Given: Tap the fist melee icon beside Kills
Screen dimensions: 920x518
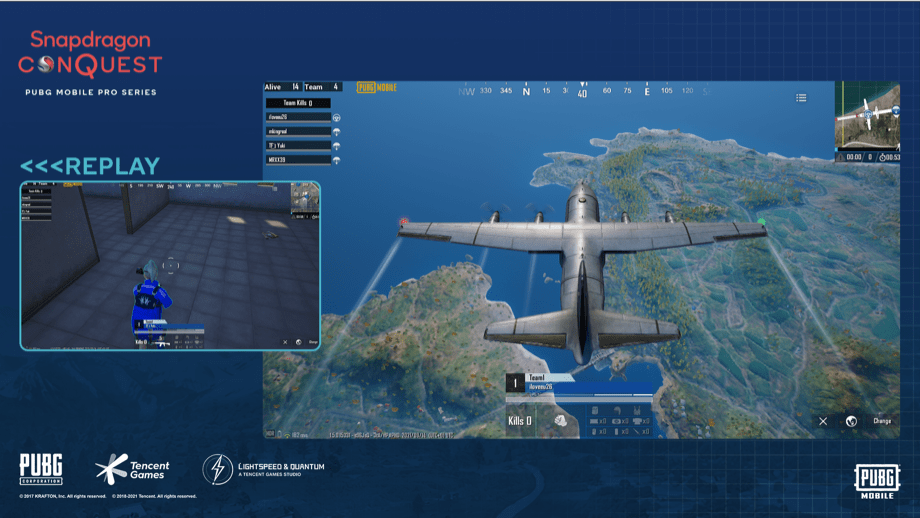Looking at the screenshot, I should 560,421.
